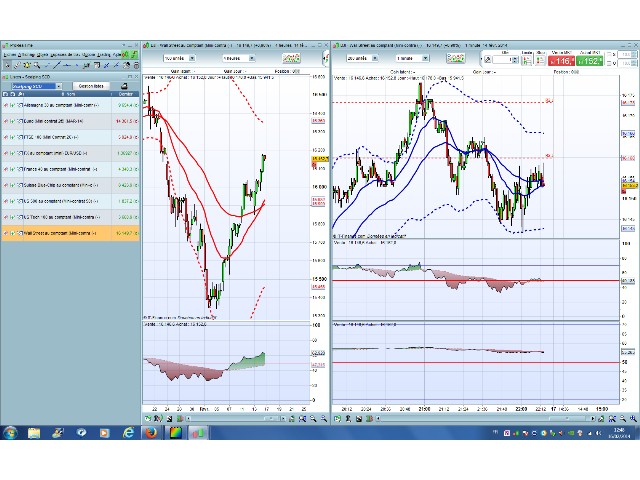640x480 pixels.
Task: Click the ProRealTime taskbar icon
Action: click(x=199, y=433)
